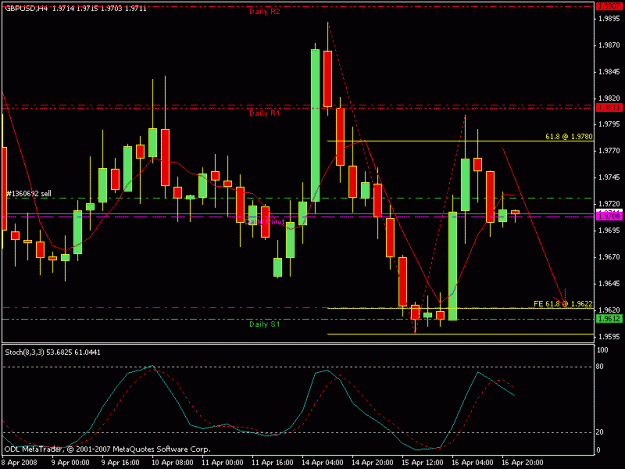Click the 16 Apr 20:00 time label
Image resolution: width=625 pixels, height=469 pixels.
click(522, 463)
